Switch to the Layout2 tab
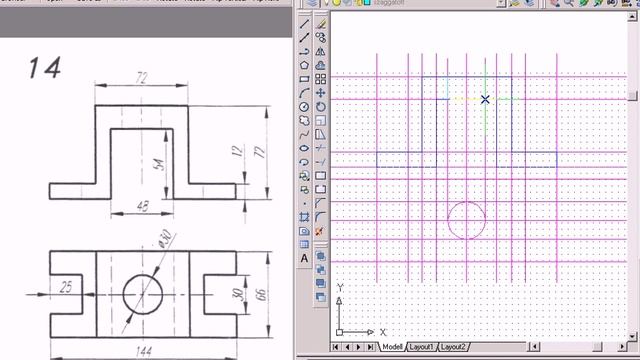The image size is (640, 360). click(453, 347)
